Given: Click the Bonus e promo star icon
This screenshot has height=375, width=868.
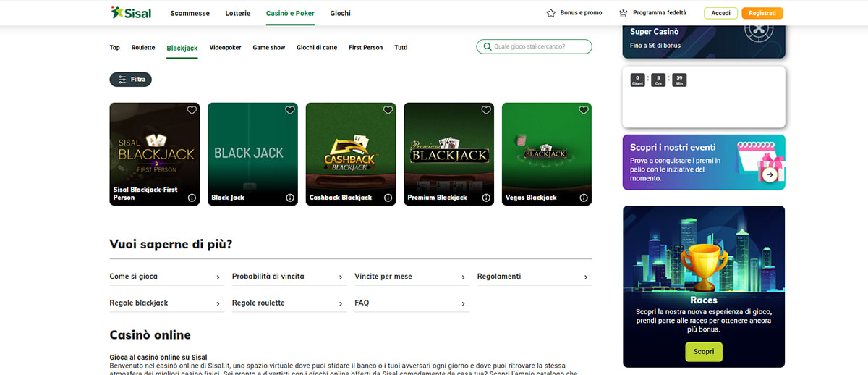Looking at the screenshot, I should (x=551, y=13).
